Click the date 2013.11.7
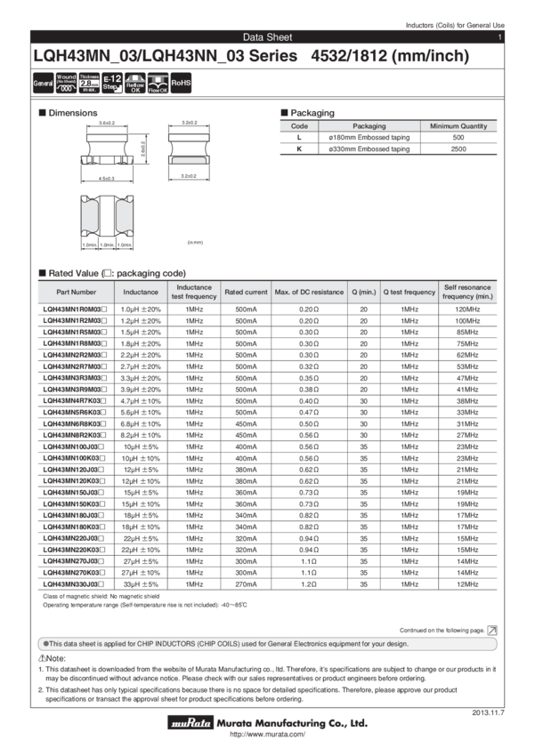The image size is (535, 756). point(488,712)
